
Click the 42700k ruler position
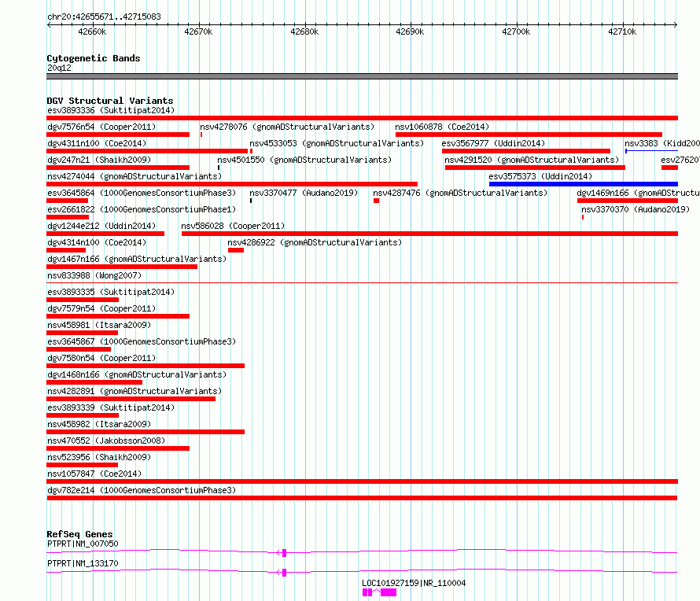[516, 31]
